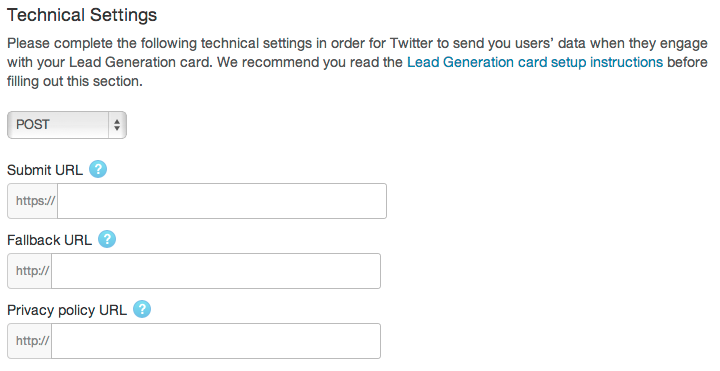Click the Submit URL label
The width and height of the screenshot is (720, 371).
[x=45, y=170]
